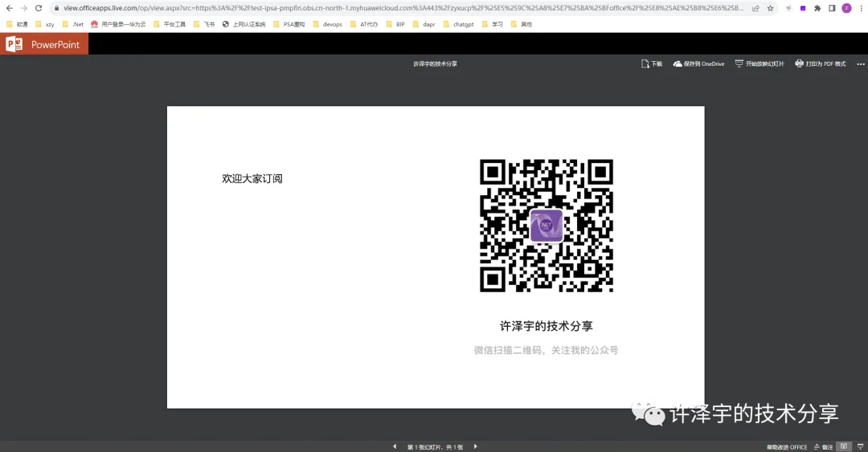Click the view.officeapps.live.com URL field
This screenshot has height=452, width=868.
tap(403, 8)
